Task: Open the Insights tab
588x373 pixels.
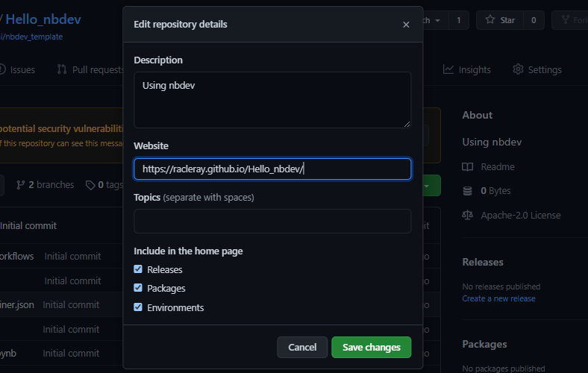Action: click(466, 69)
